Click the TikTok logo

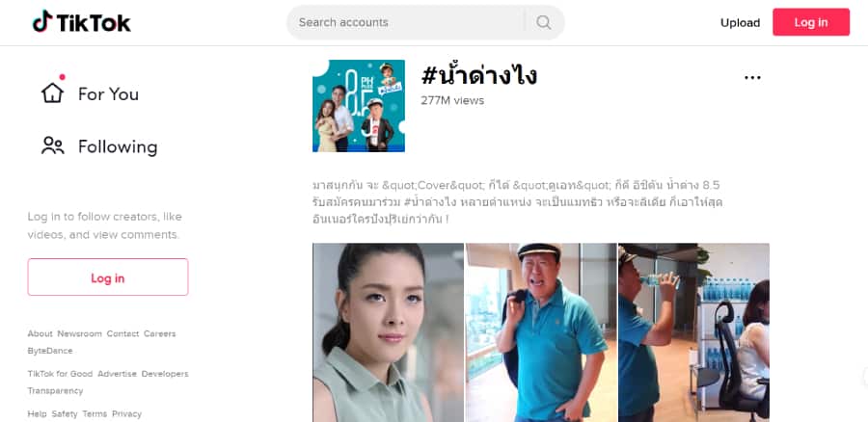81,22
